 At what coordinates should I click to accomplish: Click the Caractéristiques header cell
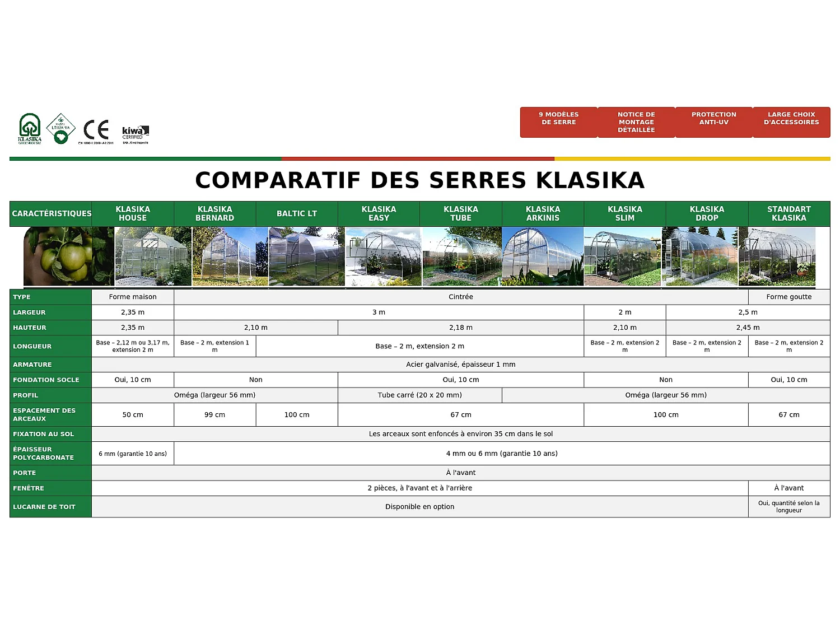coord(51,213)
